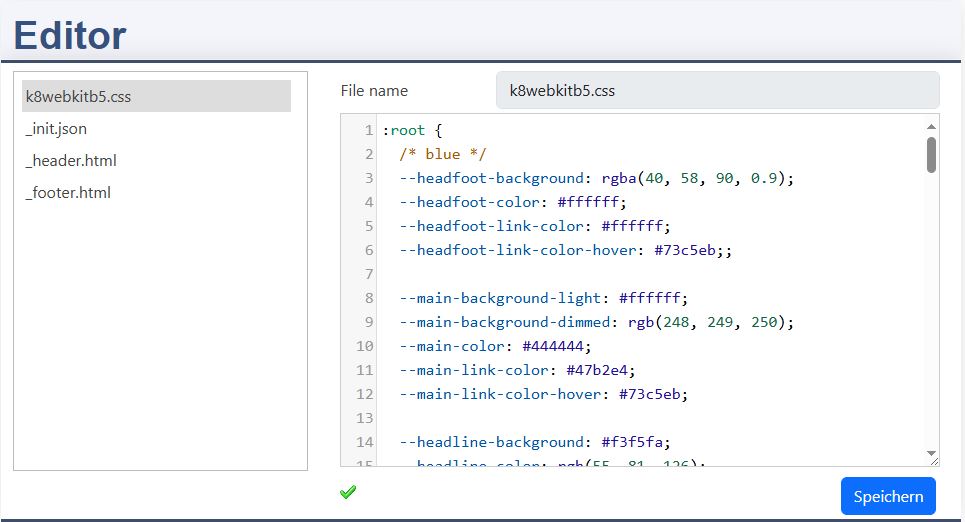The height and width of the screenshot is (522, 965).
Task: Click the '--headfoot-color: #ffffff;' line
Action: click(x=513, y=202)
